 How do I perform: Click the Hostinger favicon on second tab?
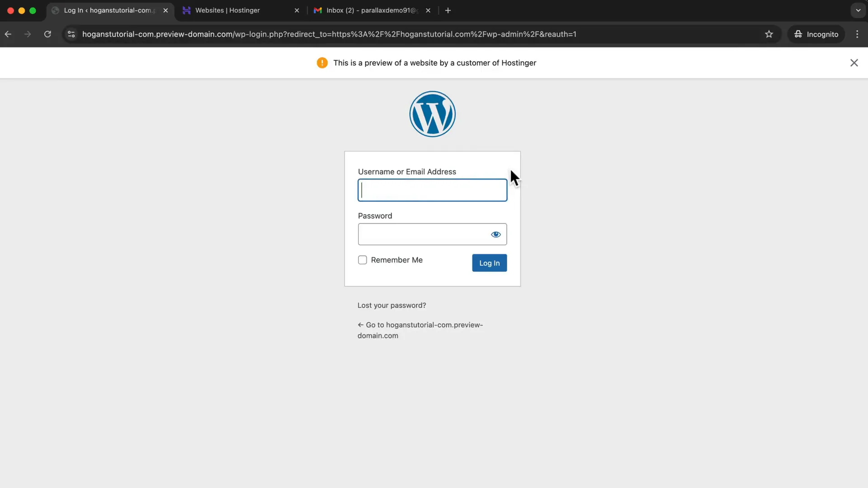coord(186,10)
